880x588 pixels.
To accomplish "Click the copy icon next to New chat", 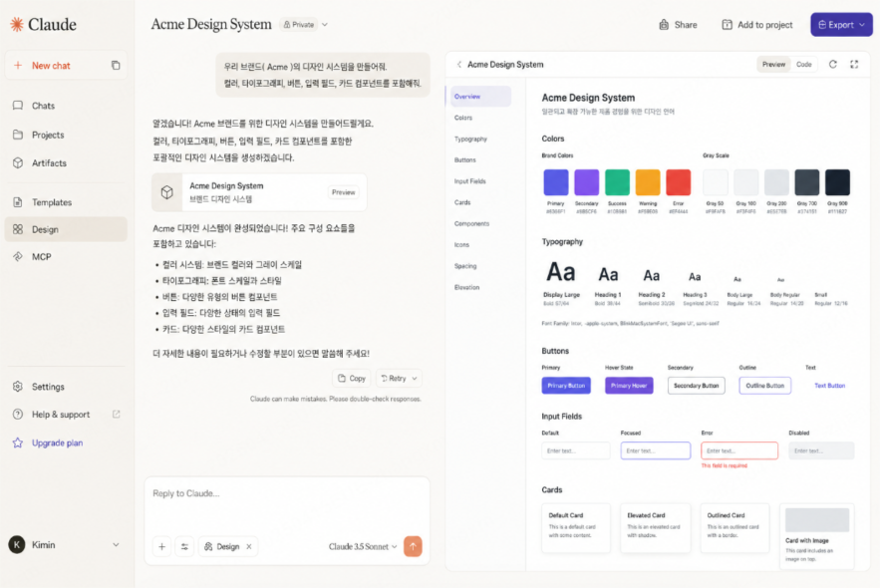I will [116, 65].
